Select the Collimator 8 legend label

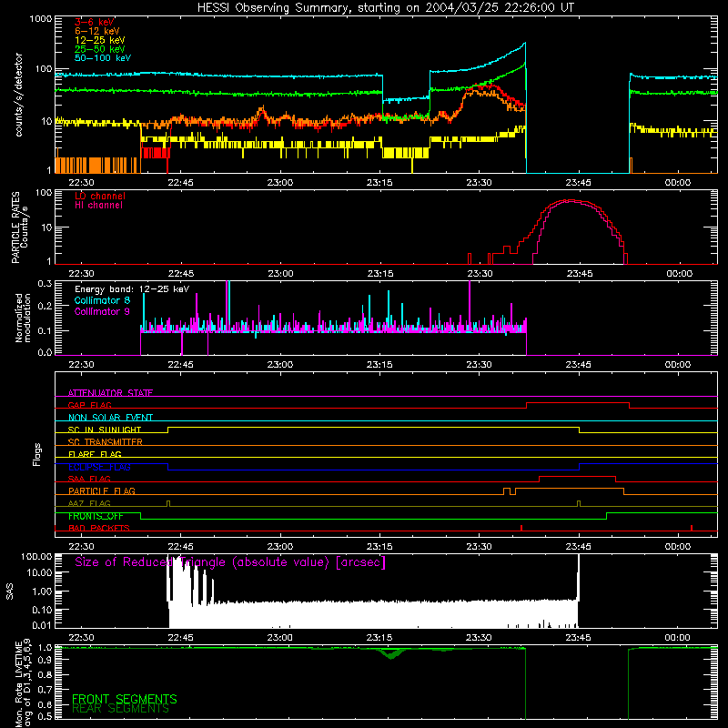coord(102,300)
